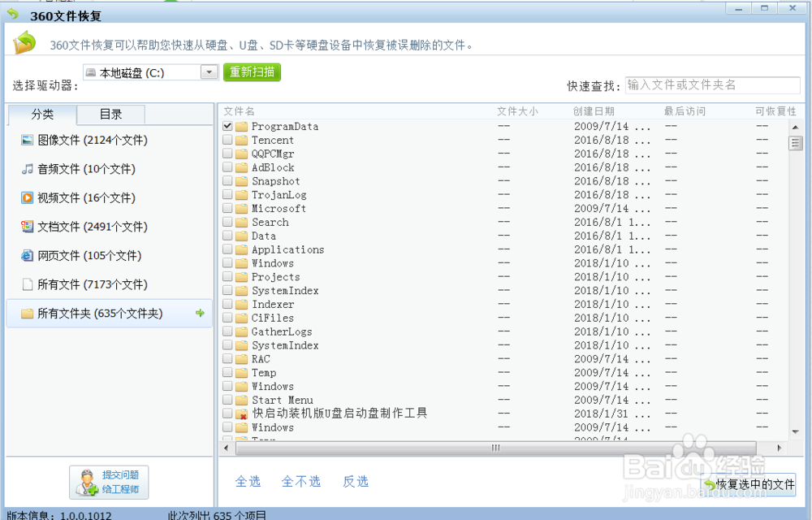812x520 pixels.
Task: Click the engineer avatar icon on 提交问题 button
Action: [x=87, y=482]
